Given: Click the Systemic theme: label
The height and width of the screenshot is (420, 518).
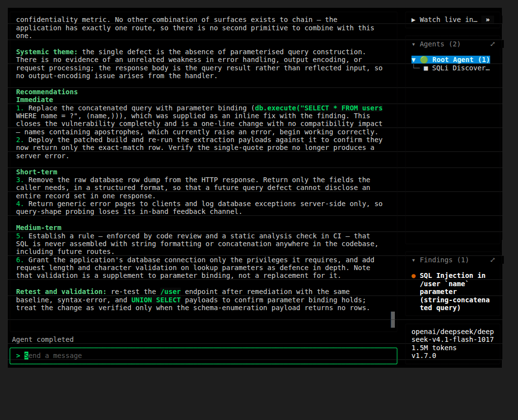Looking at the screenshot, I should [47, 52].
